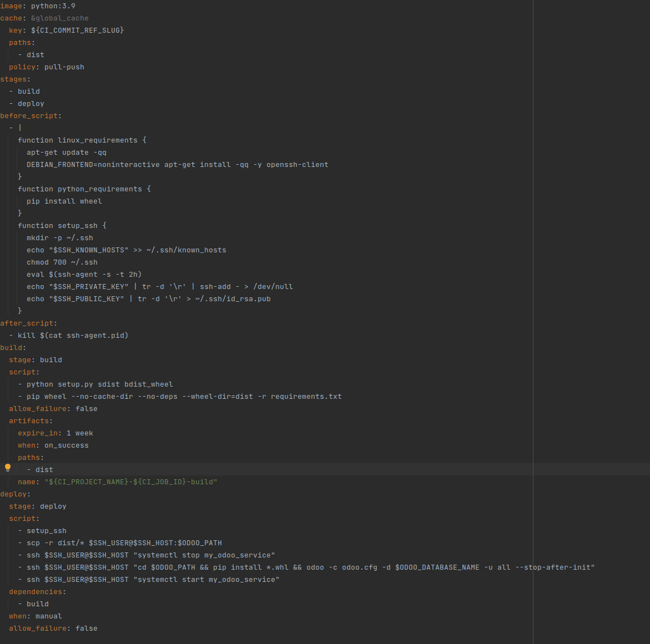Click the top-level 'deploy:' job key
650x644 pixels.
[16, 494]
